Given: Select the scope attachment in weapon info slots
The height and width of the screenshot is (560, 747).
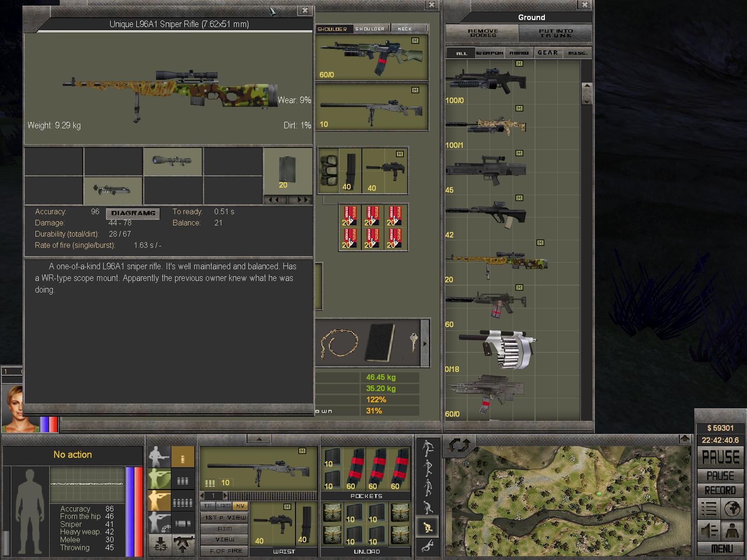Looking at the screenshot, I should pyautogui.click(x=172, y=161).
